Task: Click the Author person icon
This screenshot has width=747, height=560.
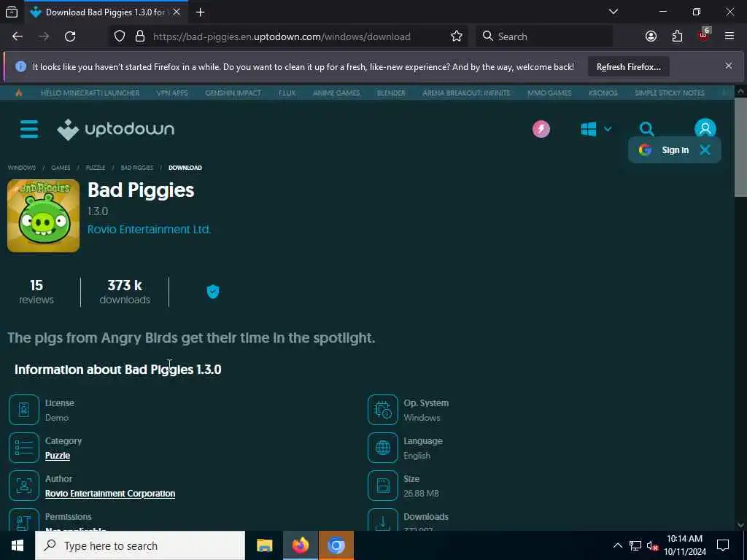Action: [24, 486]
